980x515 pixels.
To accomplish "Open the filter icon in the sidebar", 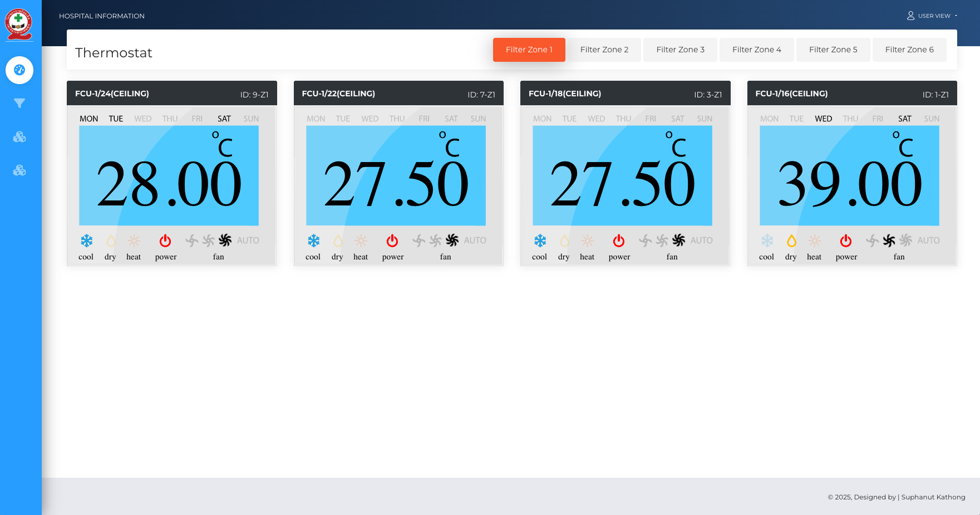I will tap(19, 104).
